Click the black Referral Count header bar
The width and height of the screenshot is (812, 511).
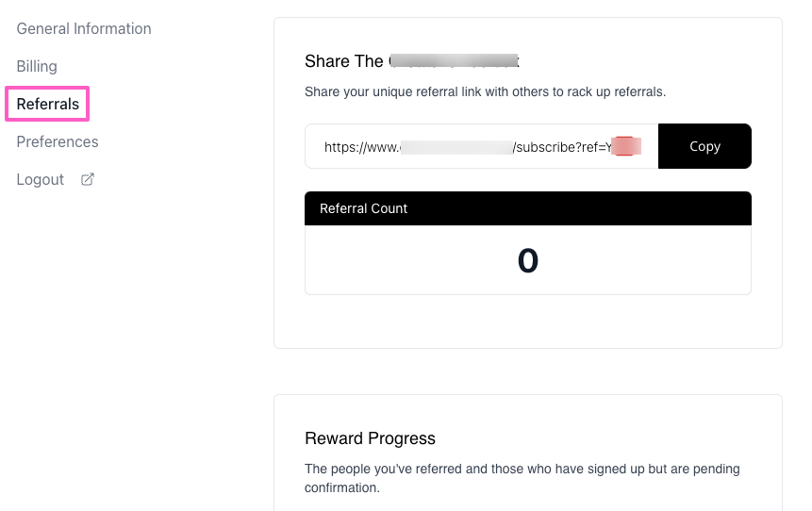click(x=527, y=208)
